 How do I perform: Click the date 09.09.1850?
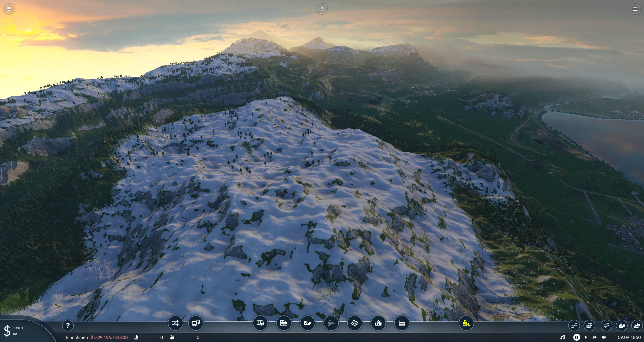click(x=629, y=337)
